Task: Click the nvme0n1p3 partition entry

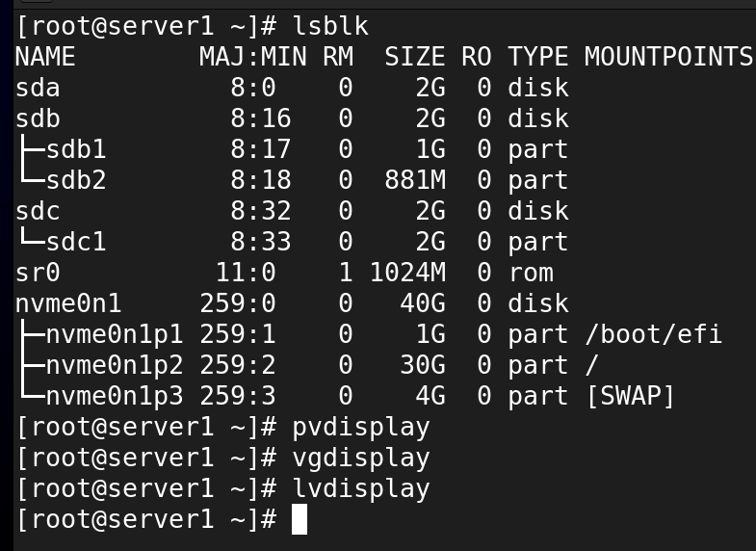Action: point(115,396)
